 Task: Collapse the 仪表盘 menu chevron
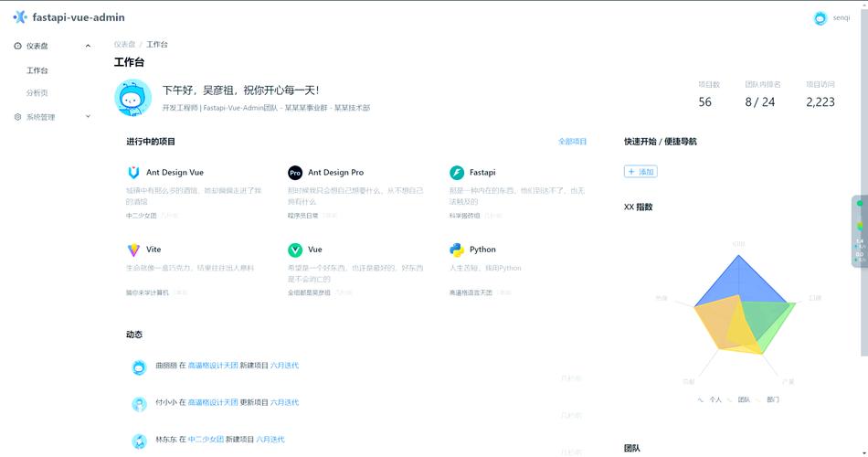point(88,46)
